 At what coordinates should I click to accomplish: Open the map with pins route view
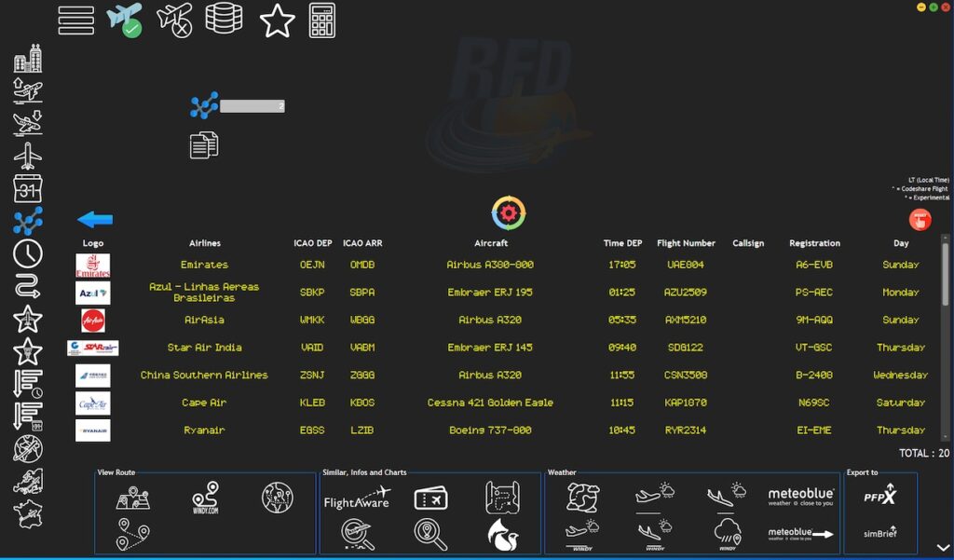133,498
